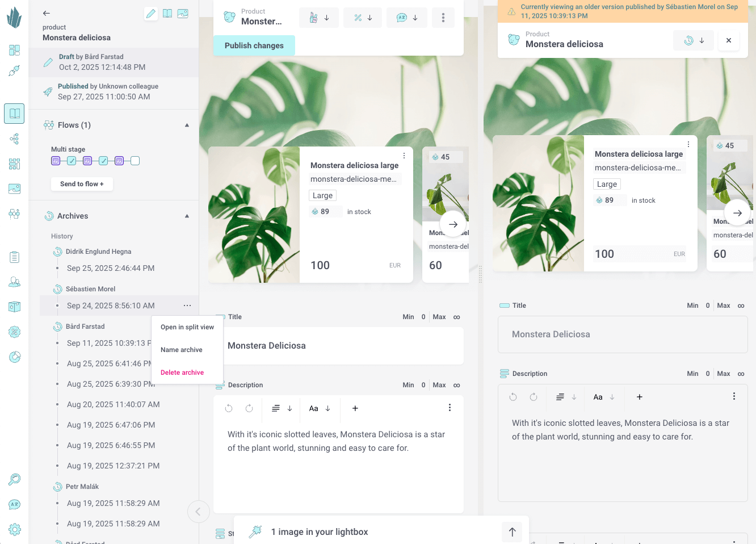Click the plus icon in the left Description toolbar

355,408
